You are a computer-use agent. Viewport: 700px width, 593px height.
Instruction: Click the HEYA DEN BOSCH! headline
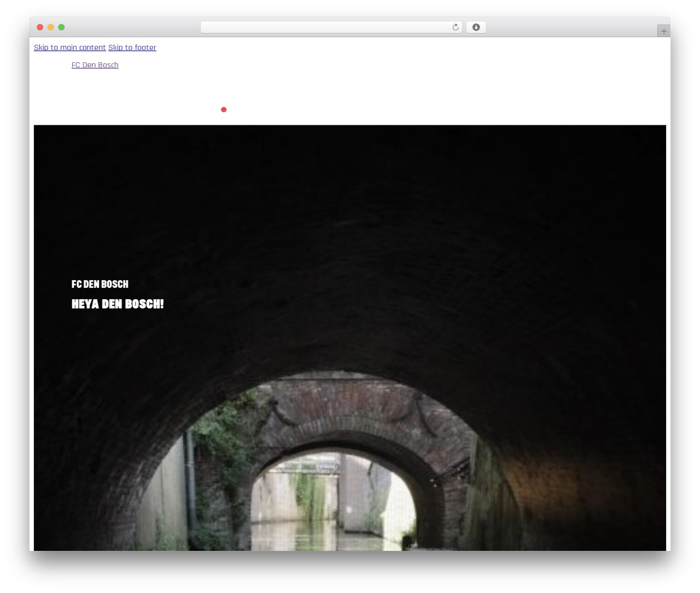(118, 304)
